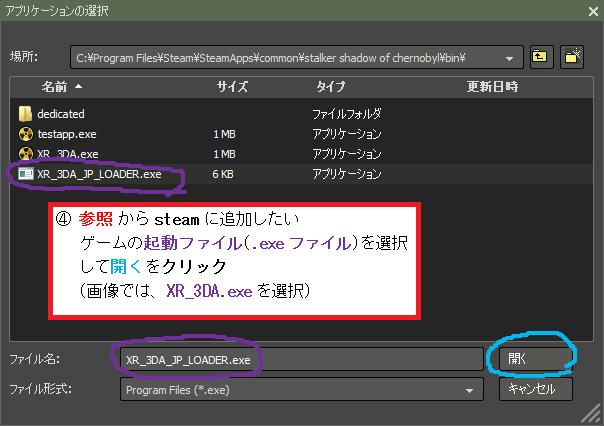
Task: Click the XR_3DA_JP_LOADER.exe window icon
Action: point(26,174)
